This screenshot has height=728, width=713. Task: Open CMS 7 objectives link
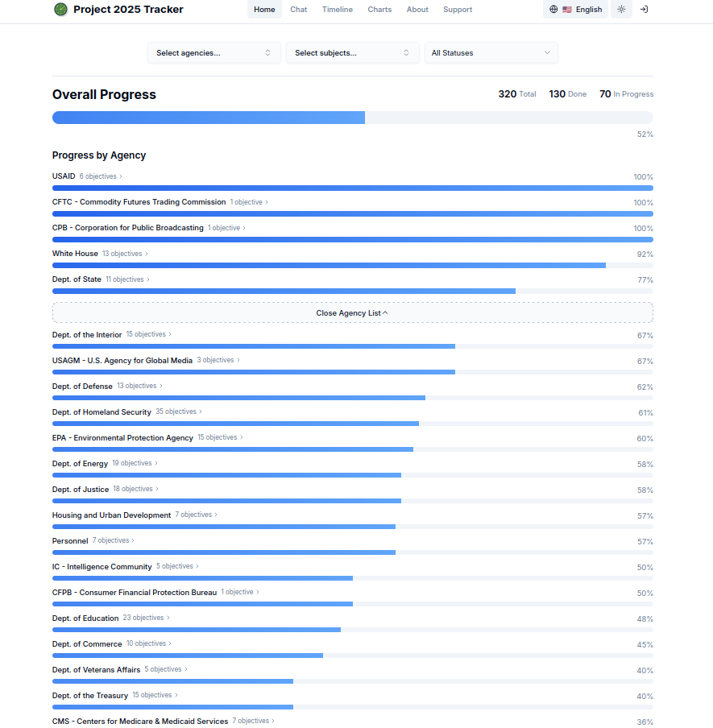tap(254, 721)
